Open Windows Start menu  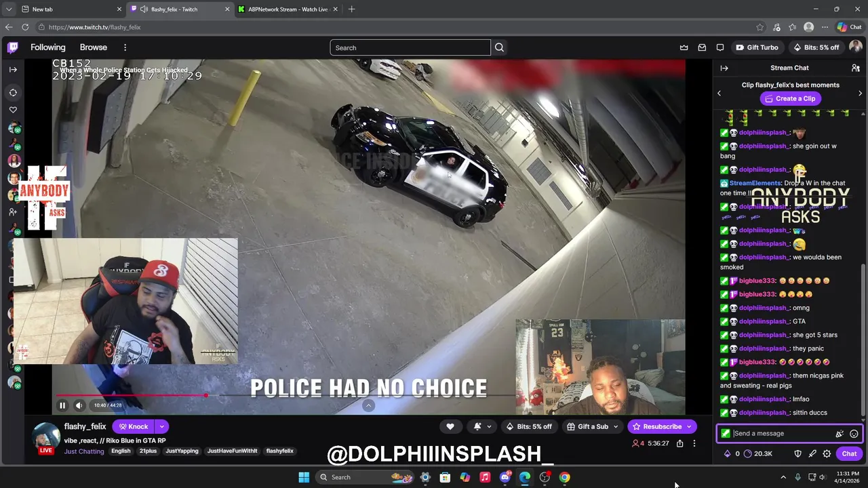[x=304, y=477]
